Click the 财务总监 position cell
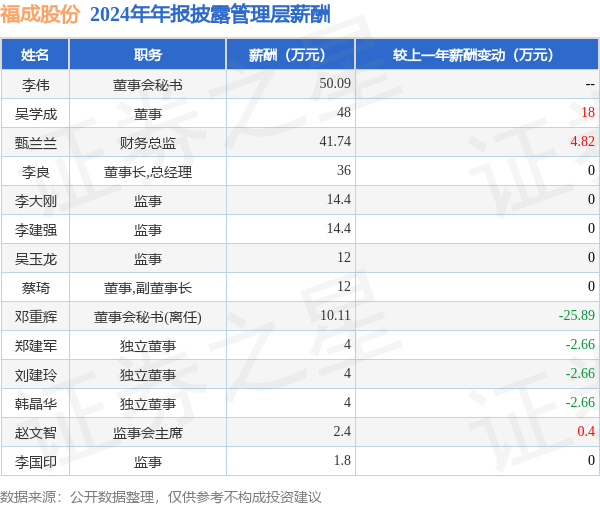Viewport: 600px width, 506px height. [148, 143]
